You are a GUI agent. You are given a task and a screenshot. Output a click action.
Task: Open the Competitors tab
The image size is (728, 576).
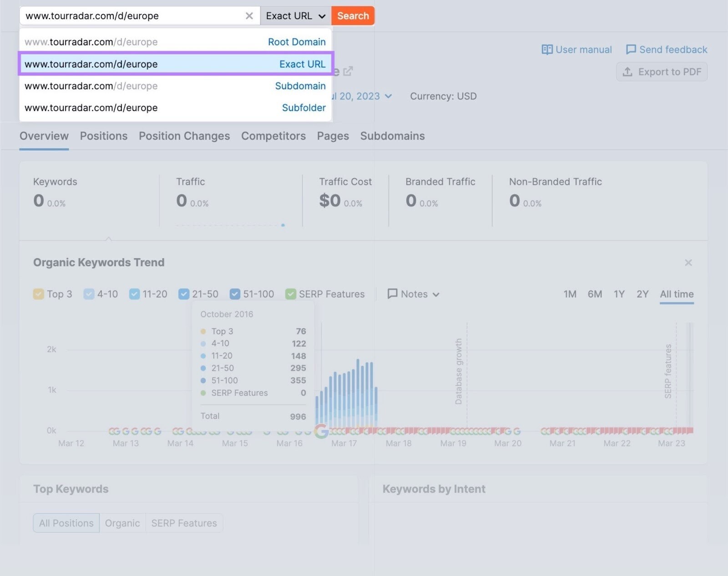(273, 136)
